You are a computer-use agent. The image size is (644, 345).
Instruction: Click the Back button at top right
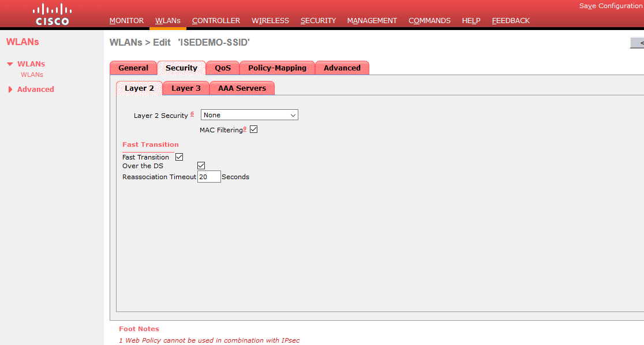coord(638,43)
